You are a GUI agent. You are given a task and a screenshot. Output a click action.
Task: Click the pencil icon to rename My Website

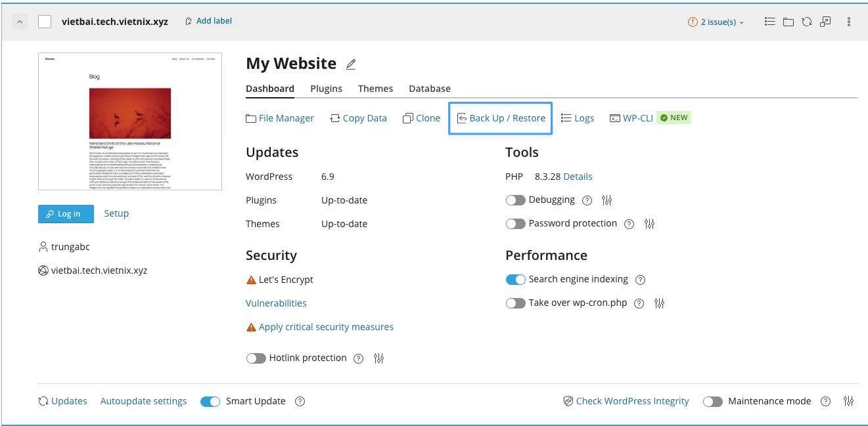(x=351, y=64)
